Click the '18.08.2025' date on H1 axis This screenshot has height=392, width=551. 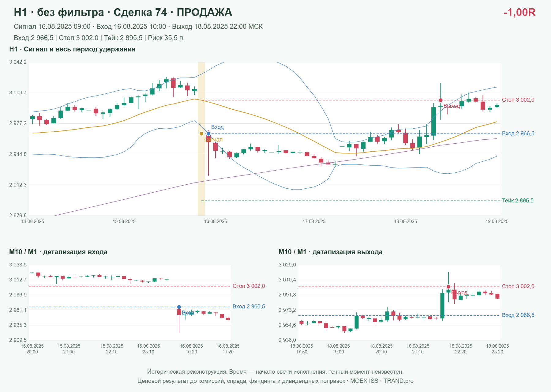pos(406,221)
